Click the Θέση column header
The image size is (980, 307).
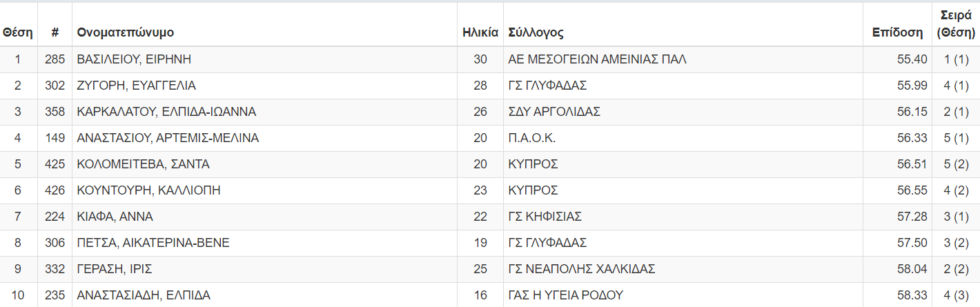18,32
